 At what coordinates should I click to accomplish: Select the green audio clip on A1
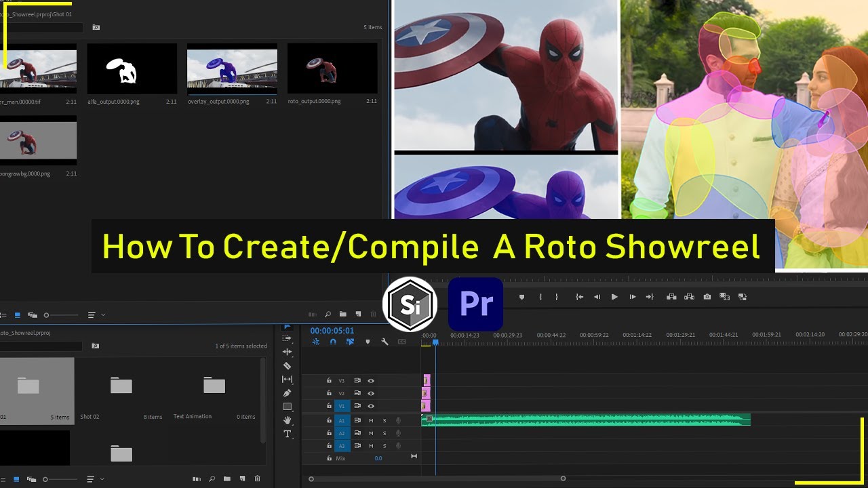click(x=586, y=420)
